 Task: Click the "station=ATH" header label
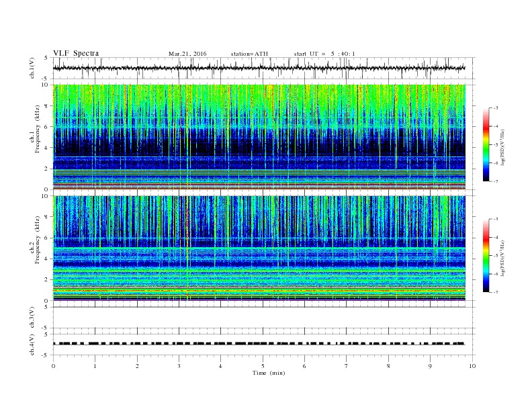[x=249, y=54]
